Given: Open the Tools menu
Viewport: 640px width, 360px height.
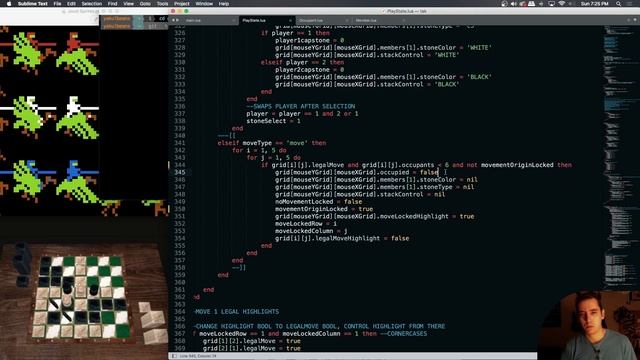Looking at the screenshot, I should [162, 4].
